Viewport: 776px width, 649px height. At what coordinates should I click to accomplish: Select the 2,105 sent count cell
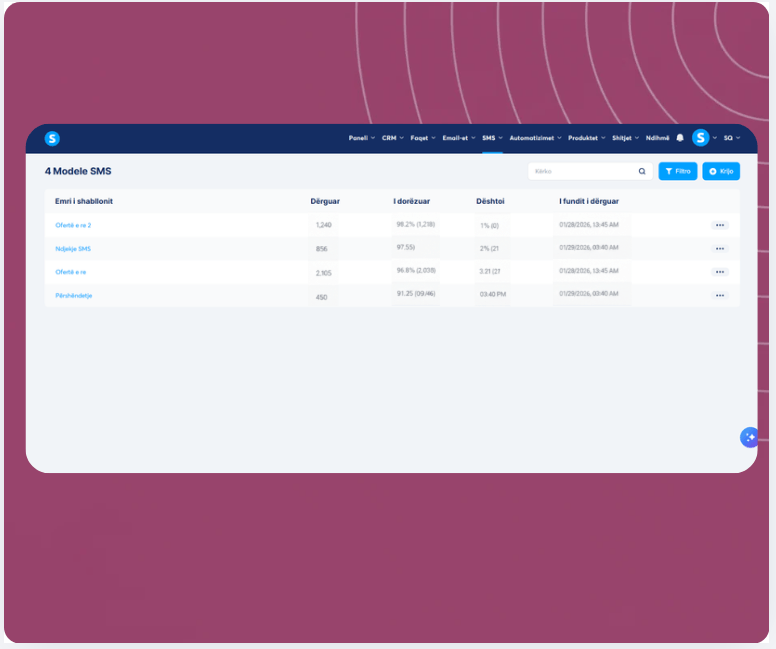tap(324, 273)
